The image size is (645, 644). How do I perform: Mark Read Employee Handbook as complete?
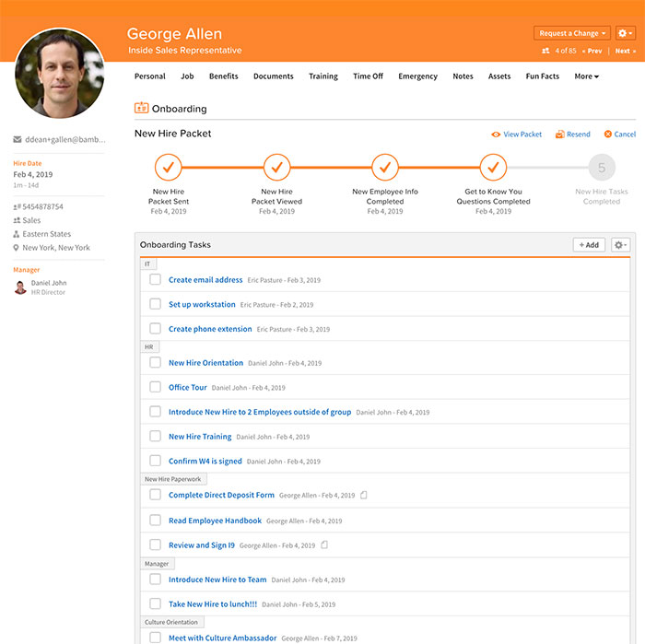click(x=156, y=521)
